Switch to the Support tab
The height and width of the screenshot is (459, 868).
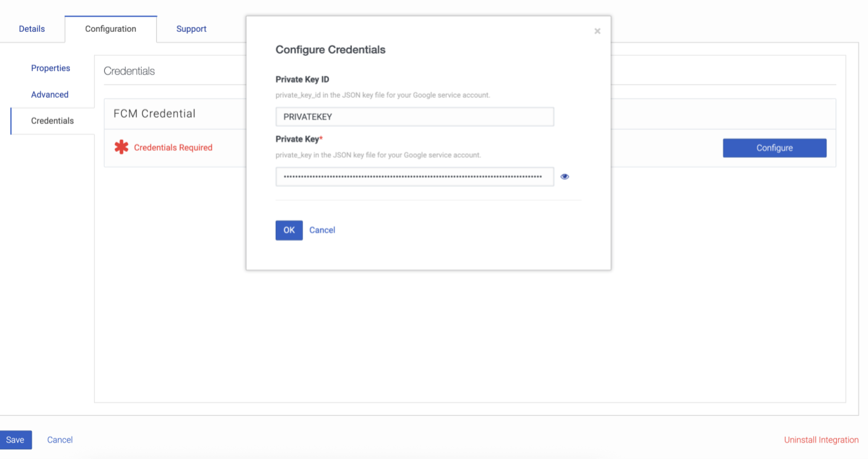tap(191, 29)
